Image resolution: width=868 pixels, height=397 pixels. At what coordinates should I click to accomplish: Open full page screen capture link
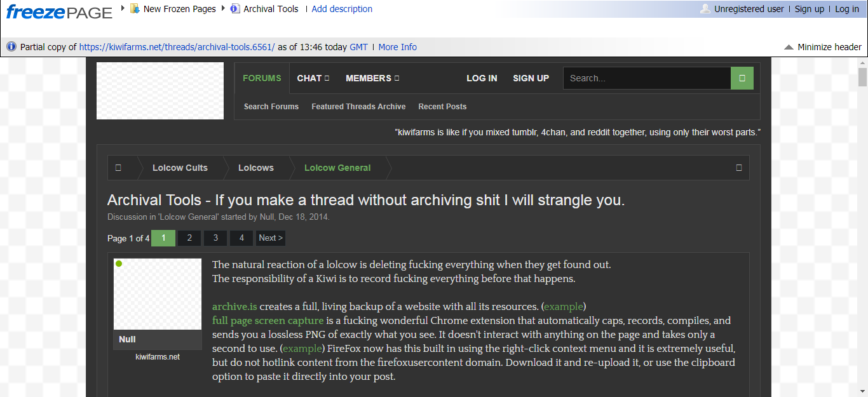(x=268, y=321)
